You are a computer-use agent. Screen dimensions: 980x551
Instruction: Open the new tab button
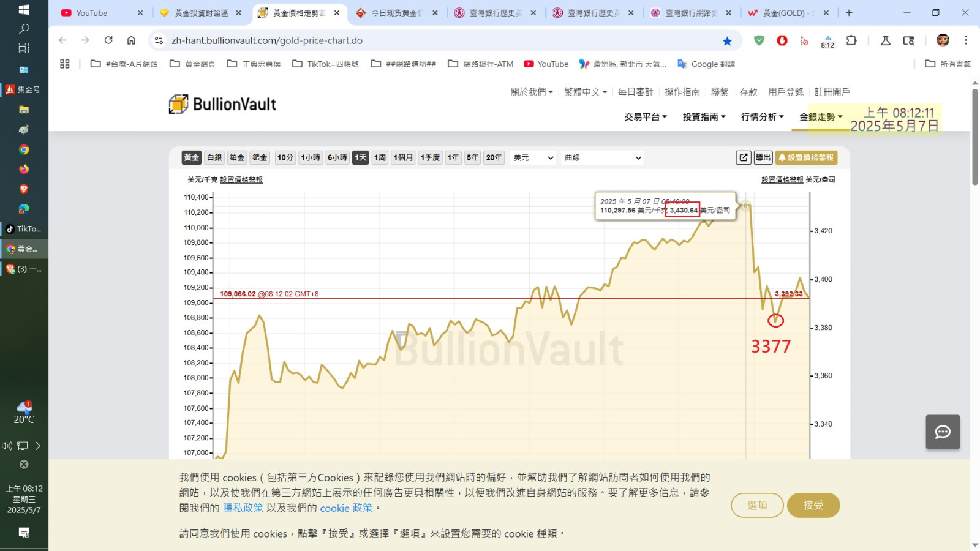(849, 13)
